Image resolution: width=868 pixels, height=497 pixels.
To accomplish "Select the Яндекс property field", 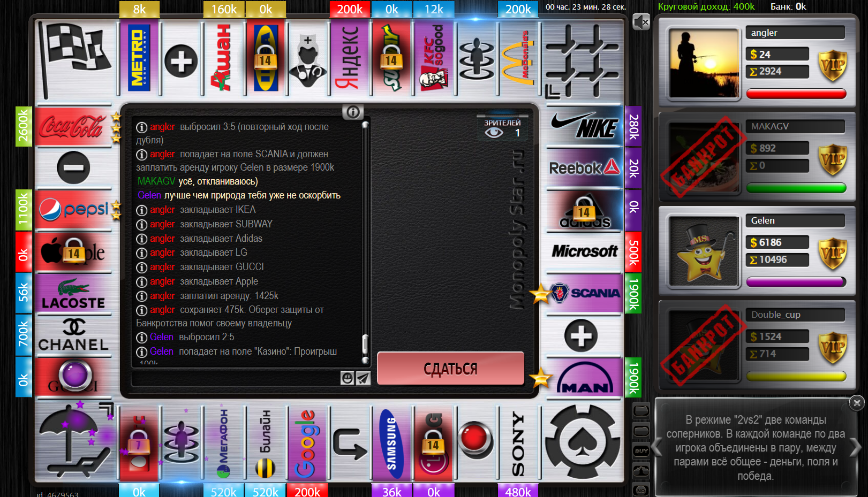I will 349,58.
